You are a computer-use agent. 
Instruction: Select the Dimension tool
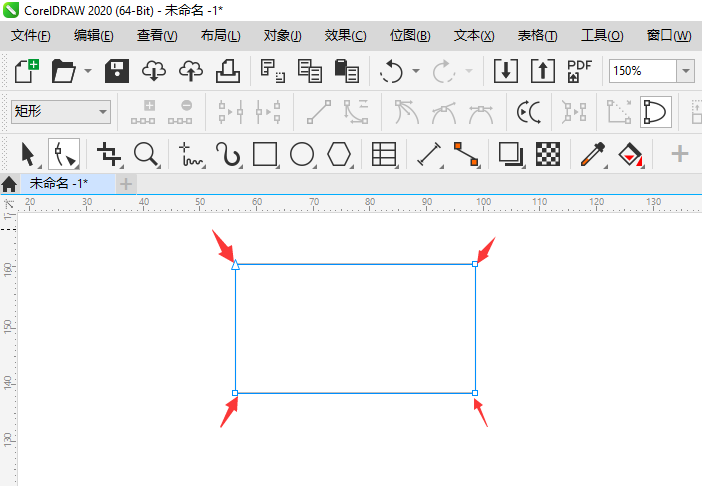(429, 154)
